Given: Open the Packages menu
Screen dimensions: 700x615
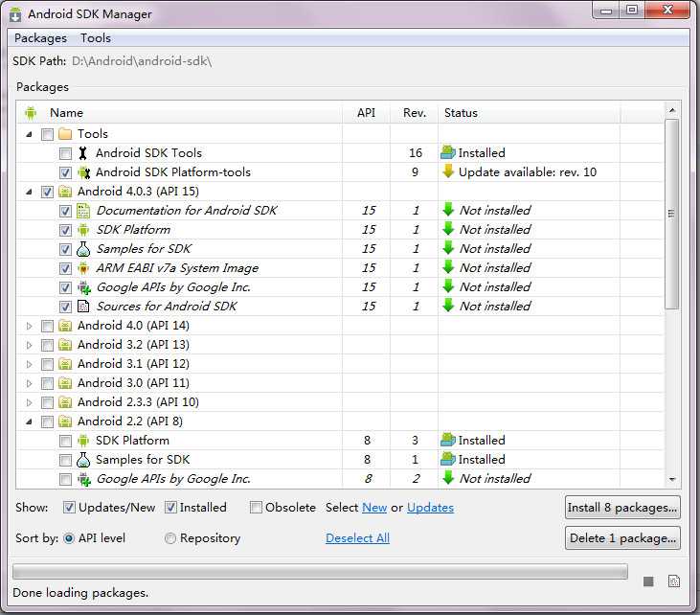Looking at the screenshot, I should (40, 38).
